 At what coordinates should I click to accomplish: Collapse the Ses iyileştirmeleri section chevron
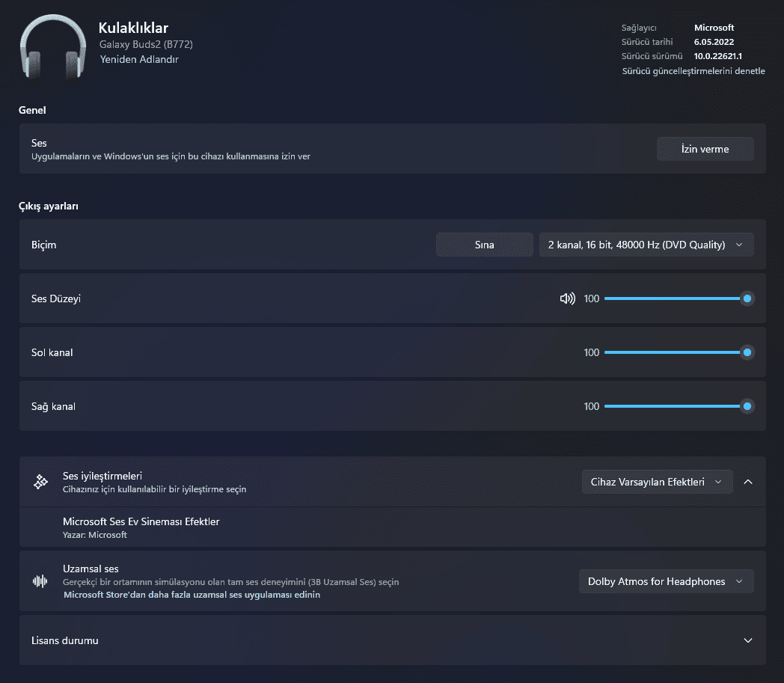(748, 482)
